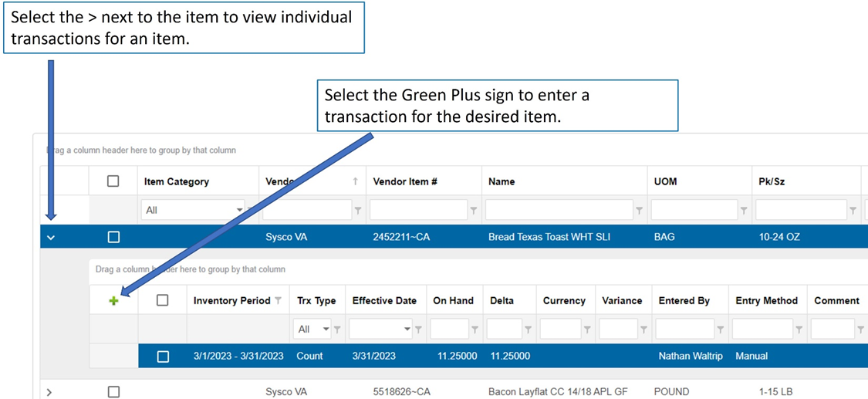The image size is (868, 399).
Task: Click the Vendor Item # filter funnel icon
Action: pyautogui.click(x=473, y=210)
